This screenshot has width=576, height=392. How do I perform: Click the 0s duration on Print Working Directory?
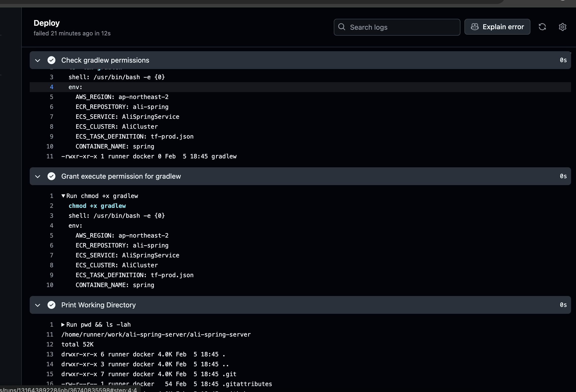tap(563, 305)
